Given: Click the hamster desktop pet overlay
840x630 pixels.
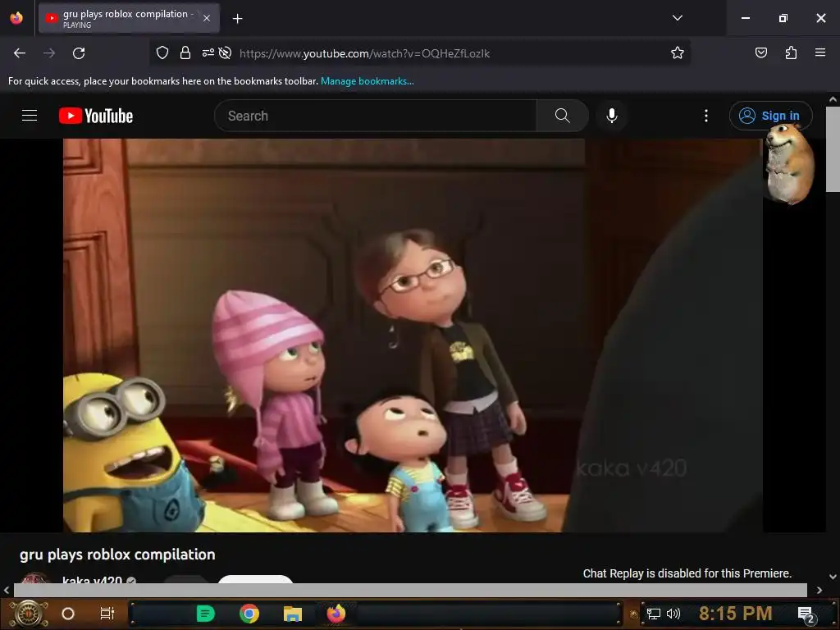Looking at the screenshot, I should click(789, 164).
